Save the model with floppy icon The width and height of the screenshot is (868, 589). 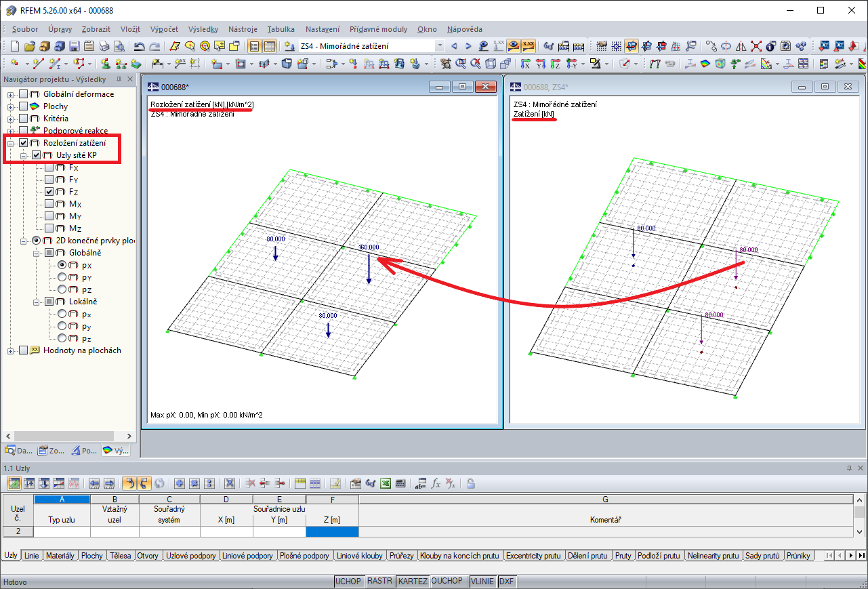click(x=74, y=46)
